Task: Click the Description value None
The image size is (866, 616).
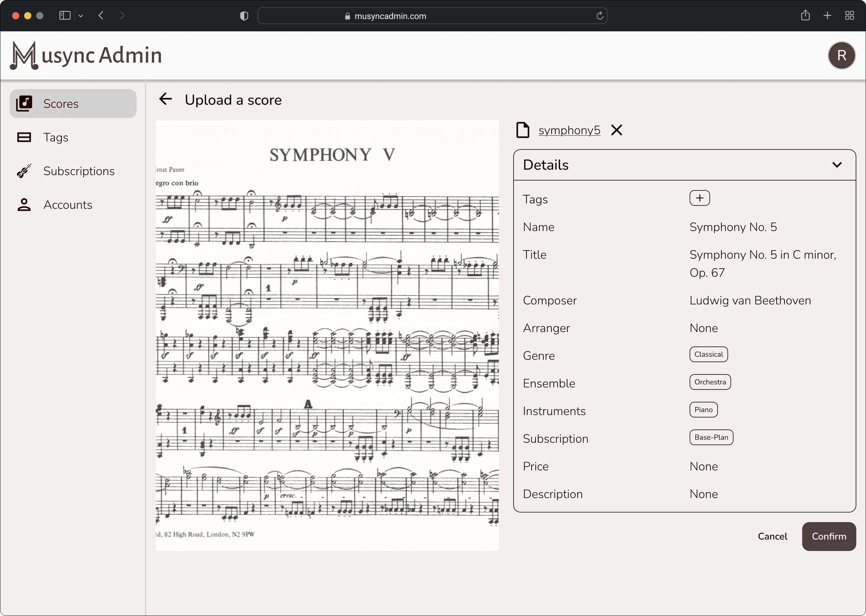Action: pos(704,494)
